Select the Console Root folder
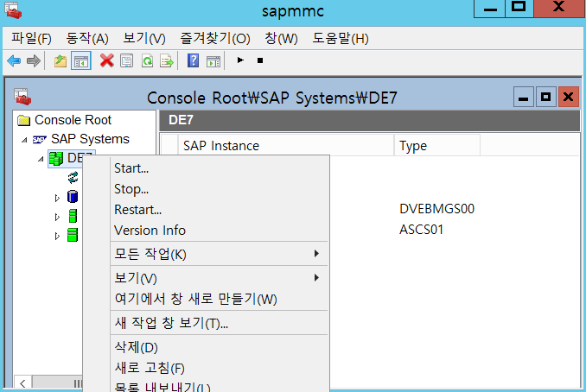586x392 pixels. [x=64, y=120]
